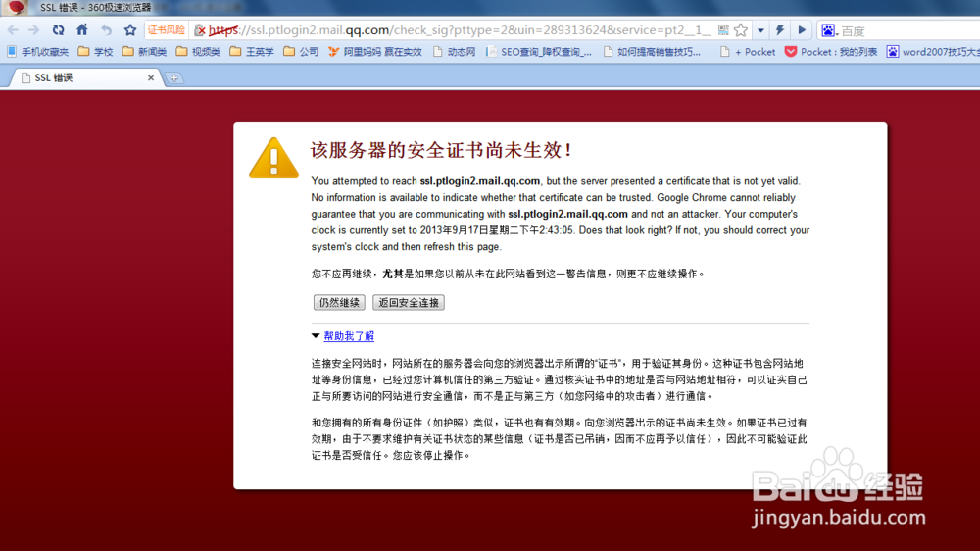This screenshot has width=980, height=551.
Task: Open the QR code icon in address bar
Action: click(x=723, y=30)
